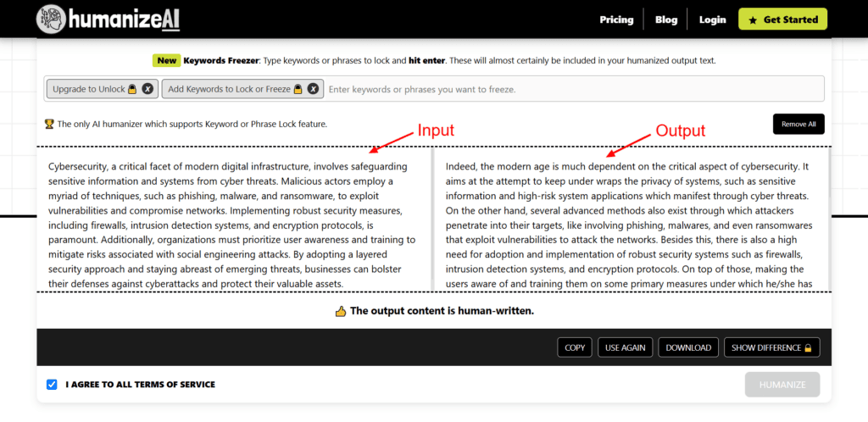Click the star icon in Get Started
868x422 pixels.
coord(753,20)
